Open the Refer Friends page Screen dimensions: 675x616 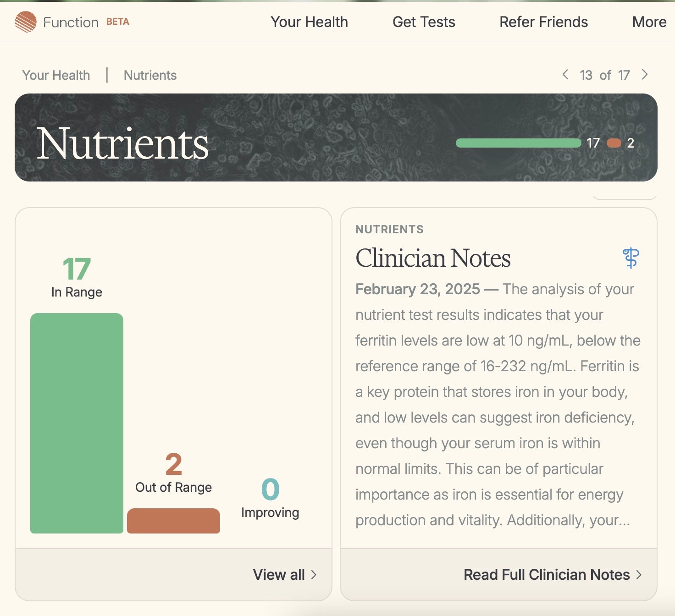(x=543, y=22)
